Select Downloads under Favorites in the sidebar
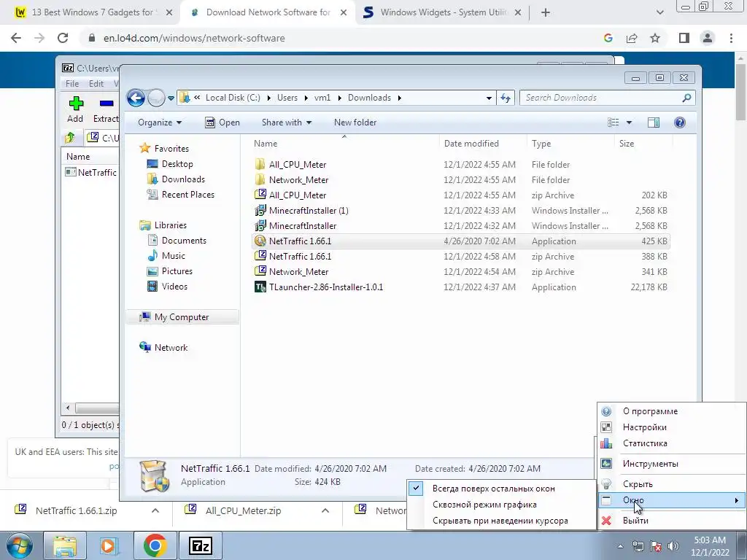Viewport: 747px width, 560px height. click(183, 179)
